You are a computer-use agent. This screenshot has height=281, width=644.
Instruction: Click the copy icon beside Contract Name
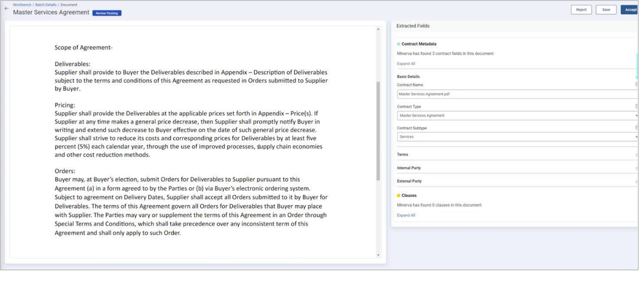[x=636, y=84]
